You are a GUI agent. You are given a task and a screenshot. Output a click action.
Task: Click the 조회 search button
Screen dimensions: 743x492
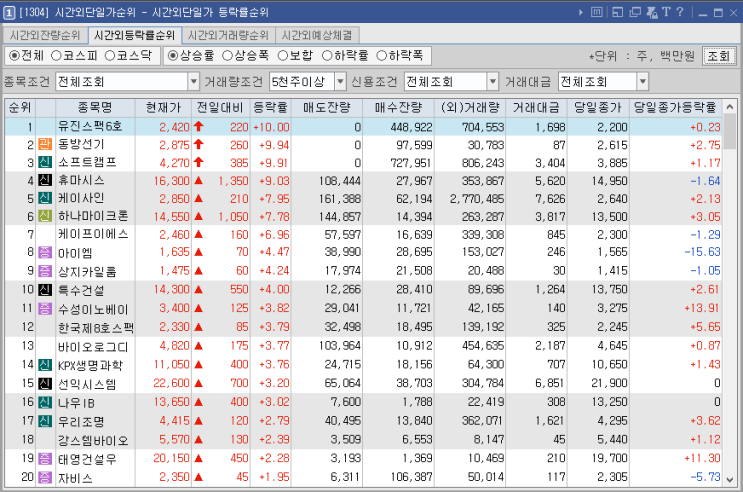(719, 56)
